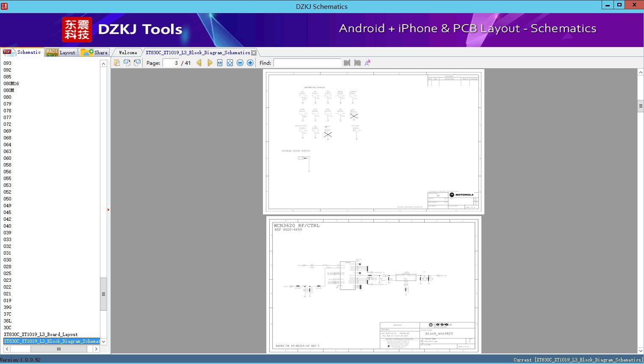
Task: Zoom in with the plus icon
Action: (250, 63)
